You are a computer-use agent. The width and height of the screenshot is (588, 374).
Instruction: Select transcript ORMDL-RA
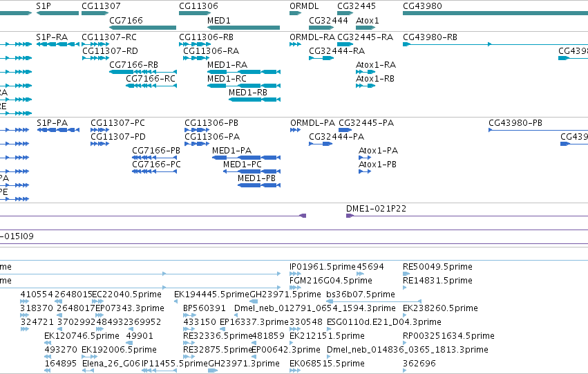[295, 44]
